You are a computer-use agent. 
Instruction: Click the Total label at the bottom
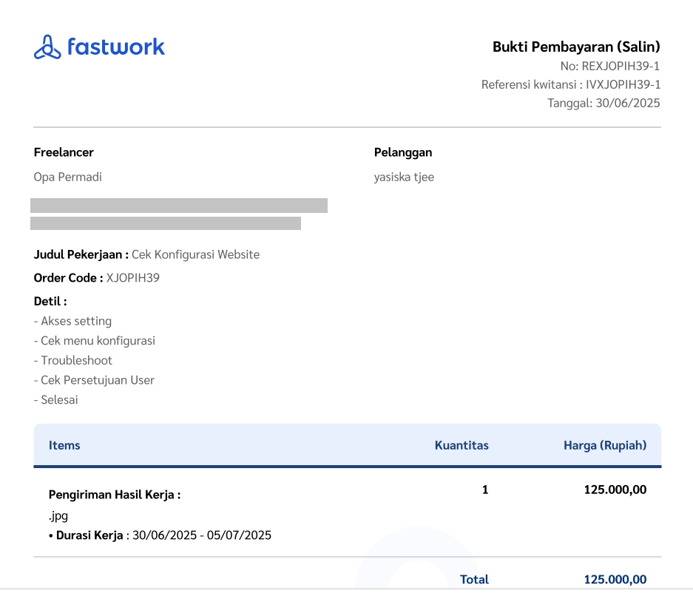[474, 579]
